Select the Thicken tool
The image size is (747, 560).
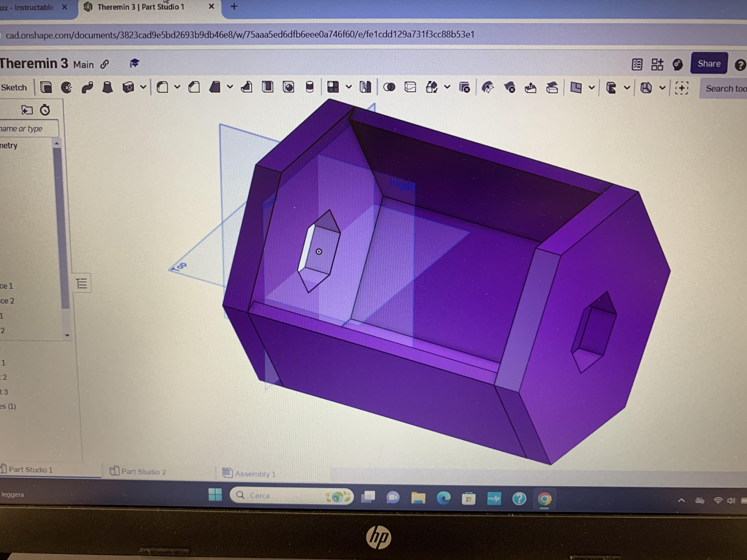point(128,87)
